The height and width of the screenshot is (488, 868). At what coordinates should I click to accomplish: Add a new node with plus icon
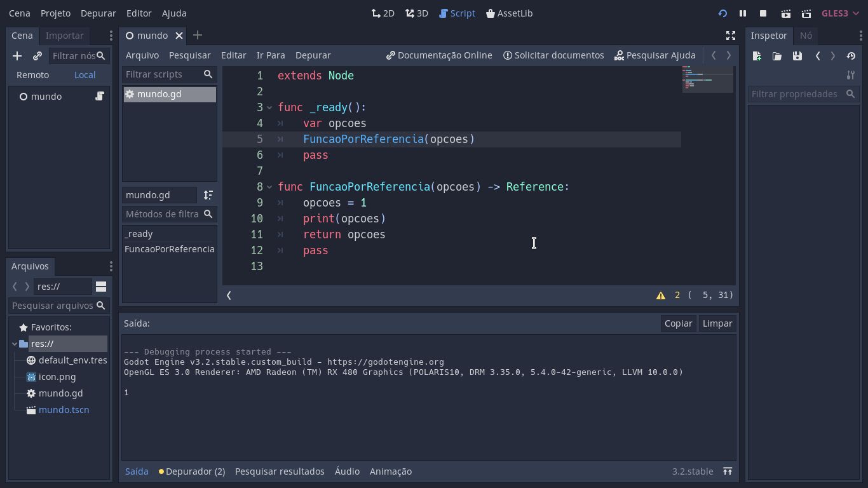pos(17,56)
